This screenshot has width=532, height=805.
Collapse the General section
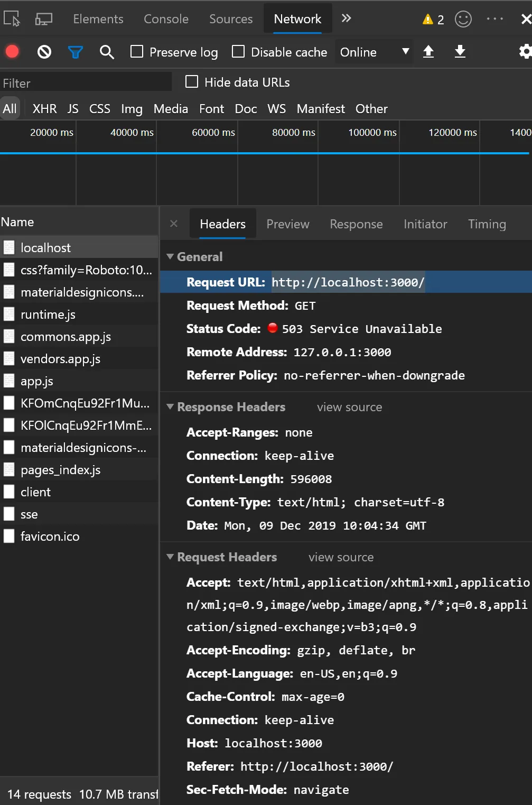pyautogui.click(x=170, y=257)
